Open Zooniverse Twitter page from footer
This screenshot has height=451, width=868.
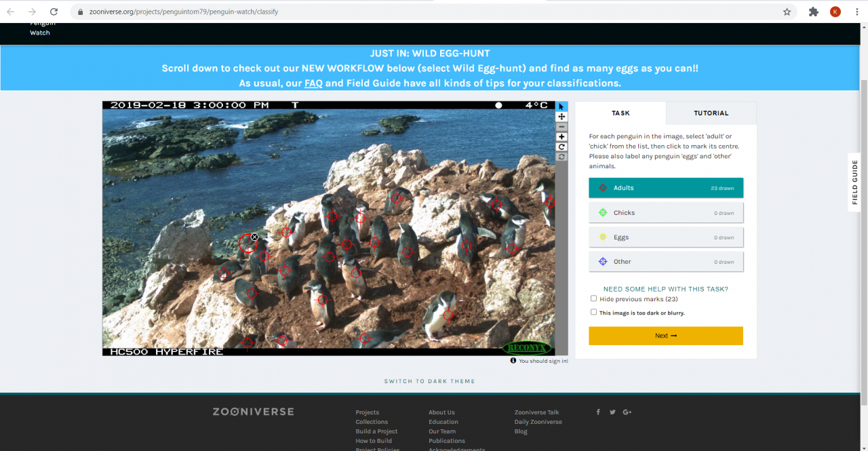tap(612, 412)
